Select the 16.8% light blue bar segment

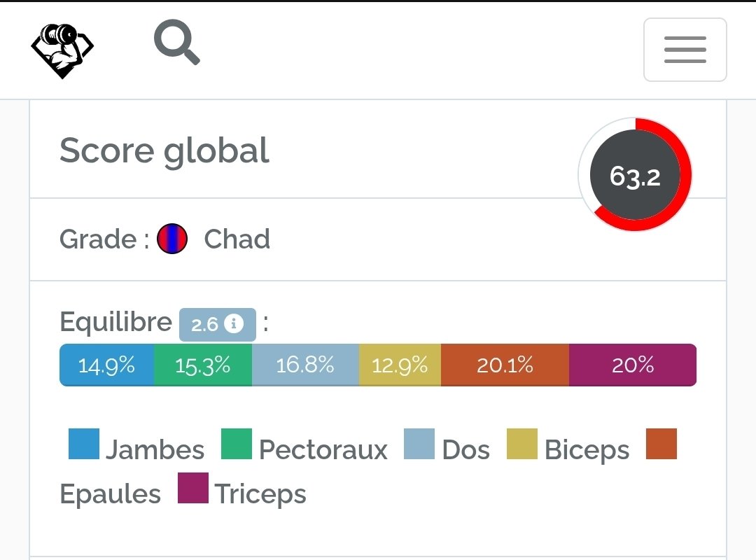click(305, 365)
